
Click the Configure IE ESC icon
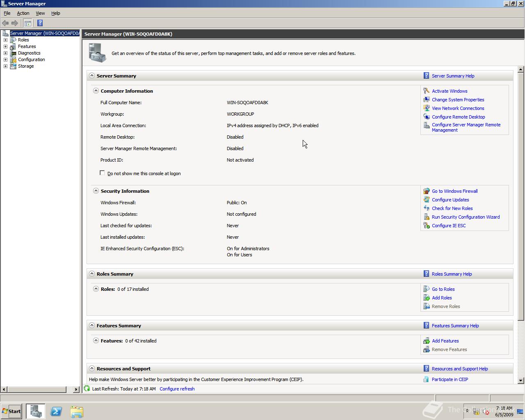[x=427, y=226]
